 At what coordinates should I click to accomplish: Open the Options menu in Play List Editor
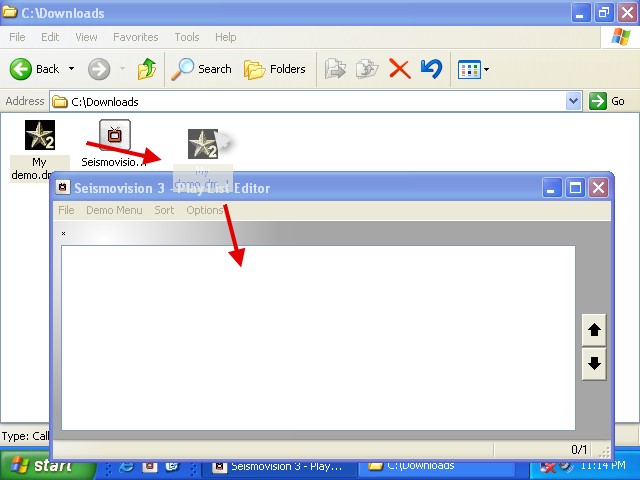pos(204,210)
